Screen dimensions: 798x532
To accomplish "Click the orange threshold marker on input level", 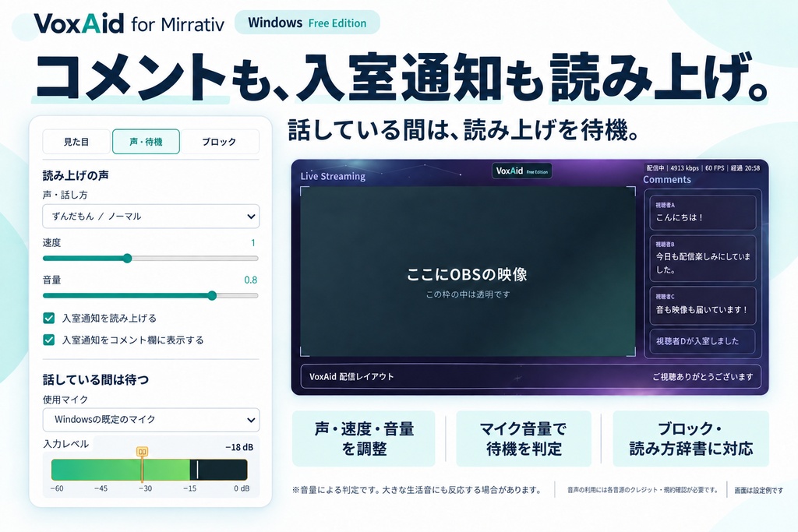I will (x=143, y=452).
